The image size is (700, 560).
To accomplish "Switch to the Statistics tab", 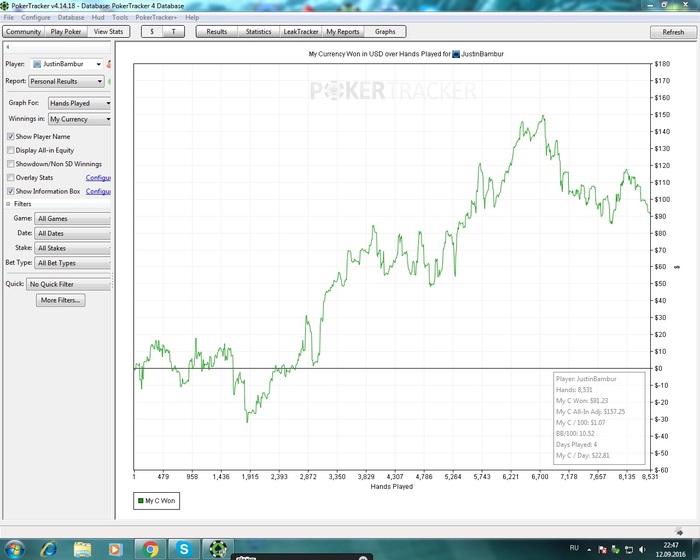I will (258, 32).
